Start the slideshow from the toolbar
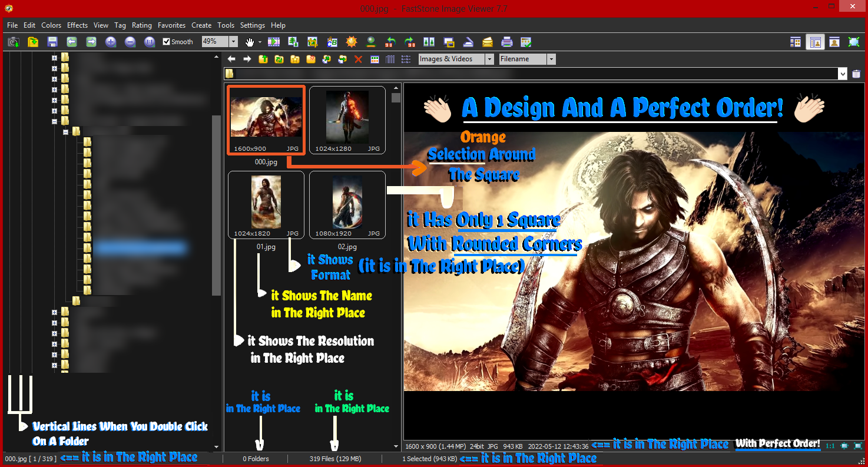 (x=273, y=42)
